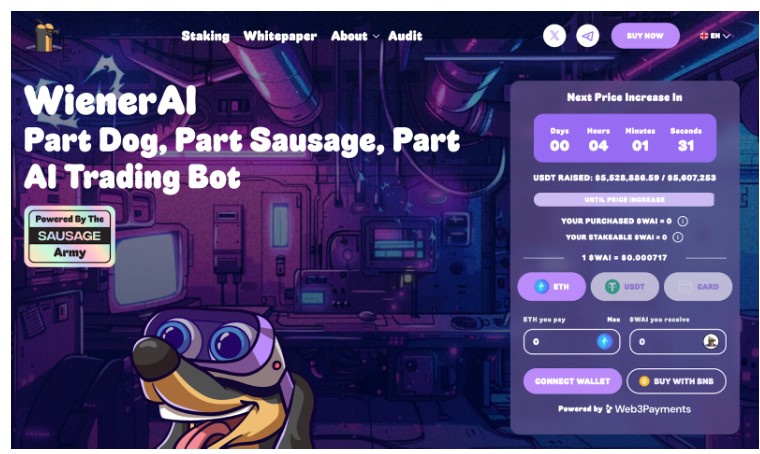Click the Connect Wallet button

coord(572,381)
